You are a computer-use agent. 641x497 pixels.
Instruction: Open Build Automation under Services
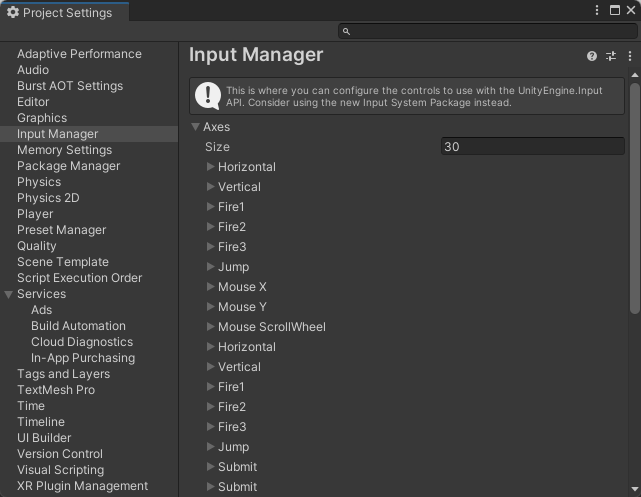[78, 326]
